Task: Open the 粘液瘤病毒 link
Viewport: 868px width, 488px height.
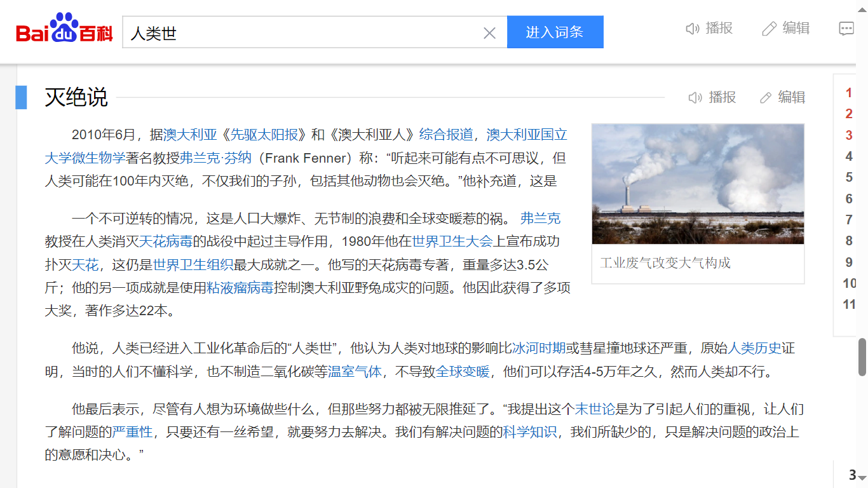Action: [x=240, y=287]
